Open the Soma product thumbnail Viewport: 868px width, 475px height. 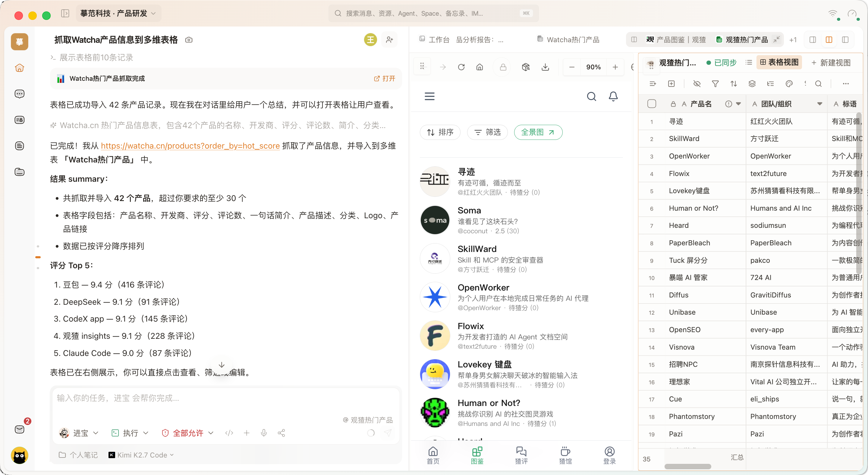[x=435, y=220]
